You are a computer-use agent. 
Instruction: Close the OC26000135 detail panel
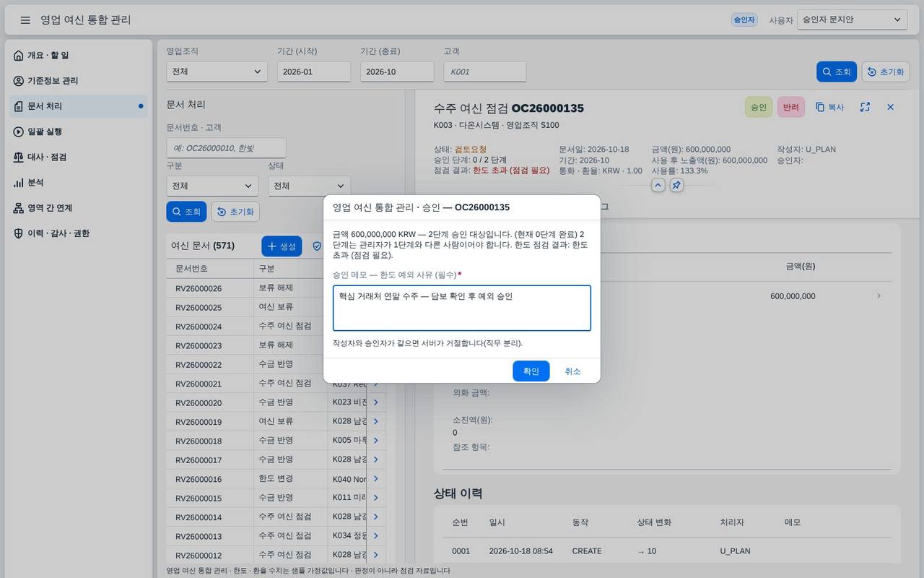(x=890, y=107)
